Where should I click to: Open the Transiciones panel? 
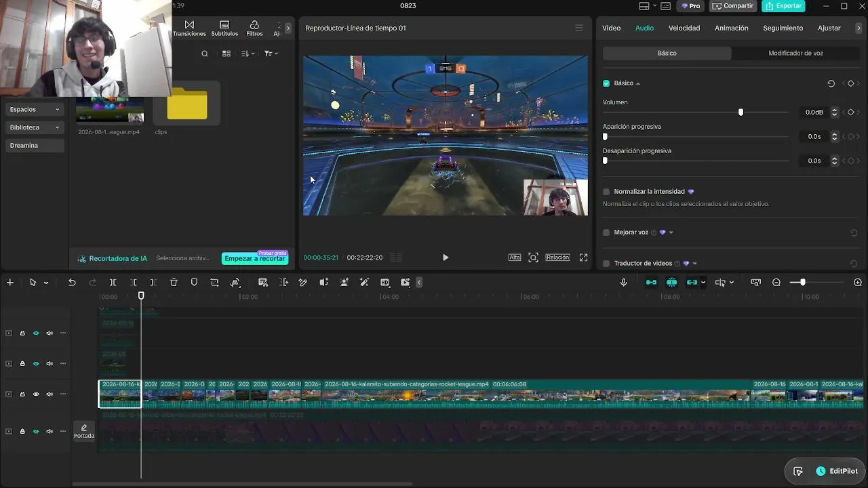tap(189, 28)
